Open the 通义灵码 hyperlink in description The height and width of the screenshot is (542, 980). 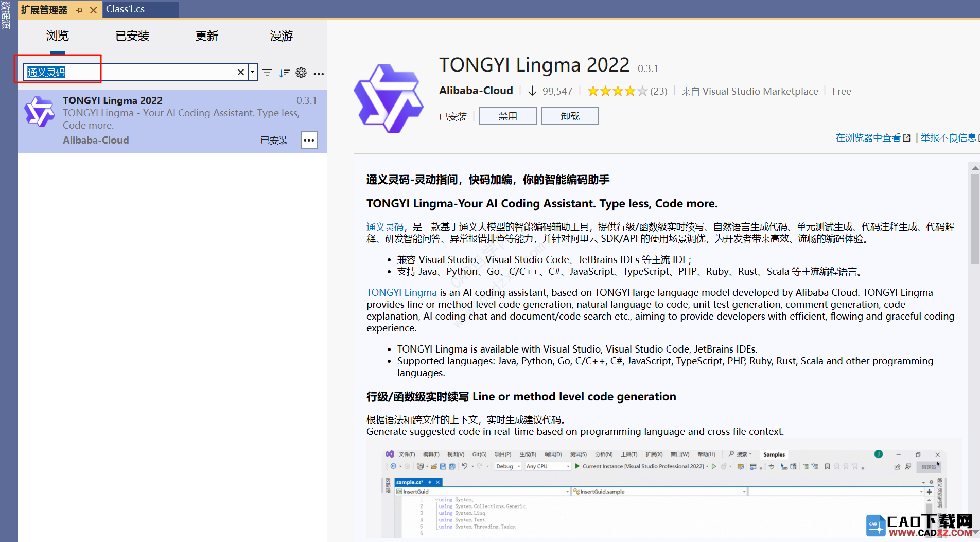pos(385,227)
